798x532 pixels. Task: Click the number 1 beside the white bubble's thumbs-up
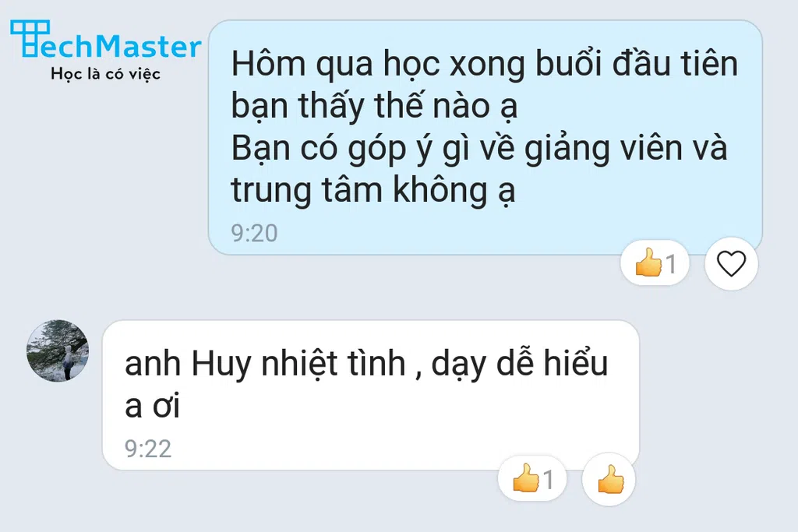pyautogui.click(x=548, y=480)
